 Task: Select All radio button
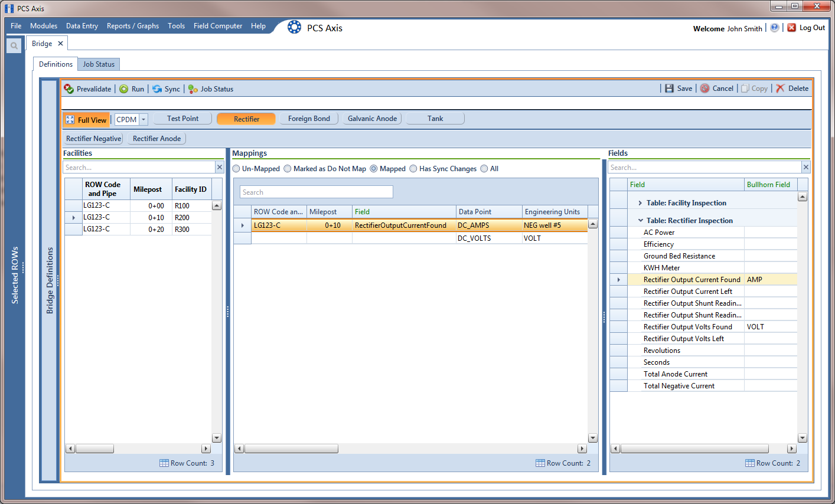point(484,169)
